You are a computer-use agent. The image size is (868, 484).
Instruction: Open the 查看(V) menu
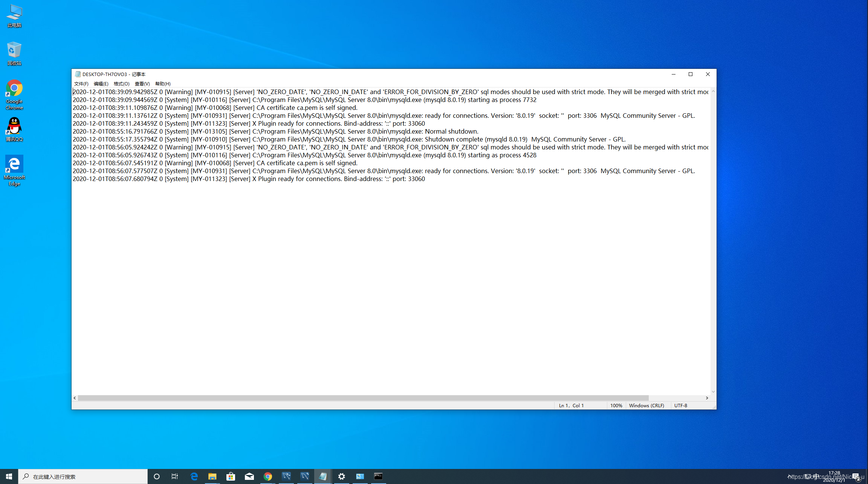(x=142, y=84)
